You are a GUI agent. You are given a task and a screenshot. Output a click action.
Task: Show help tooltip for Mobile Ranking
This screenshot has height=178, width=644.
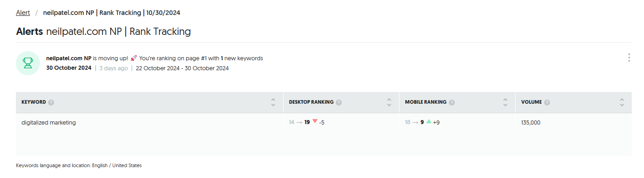click(x=452, y=102)
